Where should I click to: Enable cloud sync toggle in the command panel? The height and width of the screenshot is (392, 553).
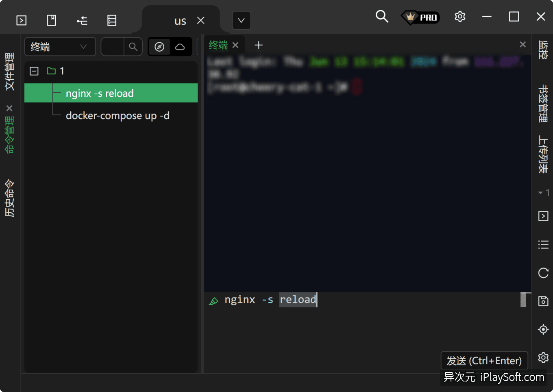point(180,46)
